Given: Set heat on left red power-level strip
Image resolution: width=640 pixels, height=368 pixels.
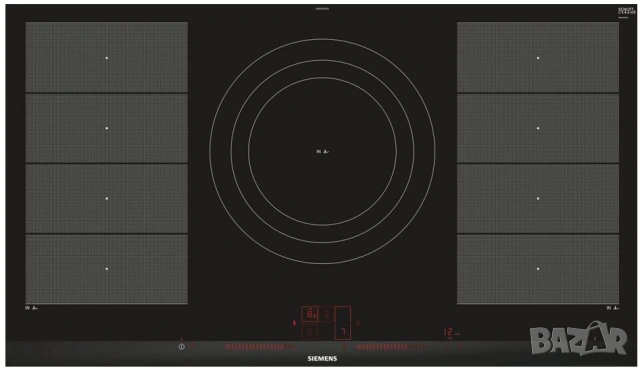Looking at the screenshot, I should point(261,347).
